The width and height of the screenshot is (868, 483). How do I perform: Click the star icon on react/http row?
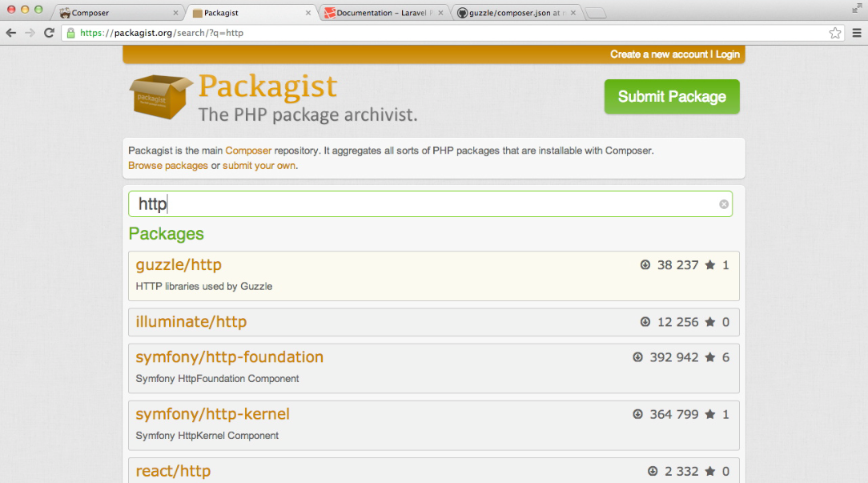(x=709, y=471)
